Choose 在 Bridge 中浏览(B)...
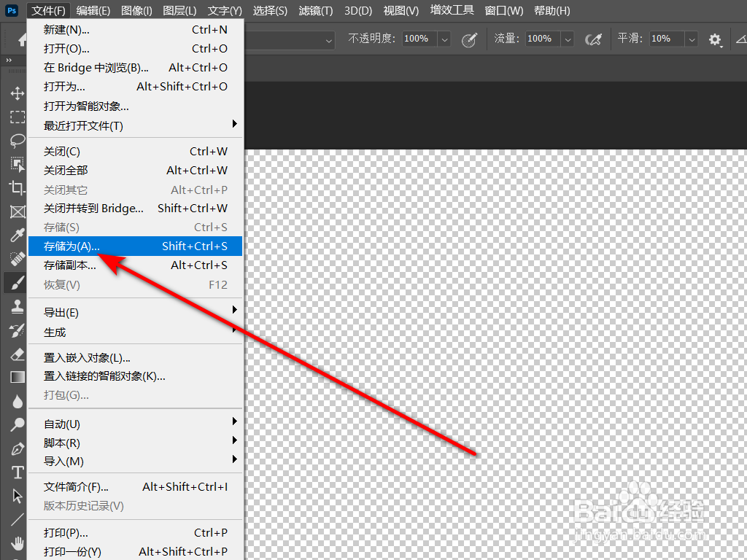Viewport: 747px width, 560px height. pyautogui.click(x=135, y=68)
